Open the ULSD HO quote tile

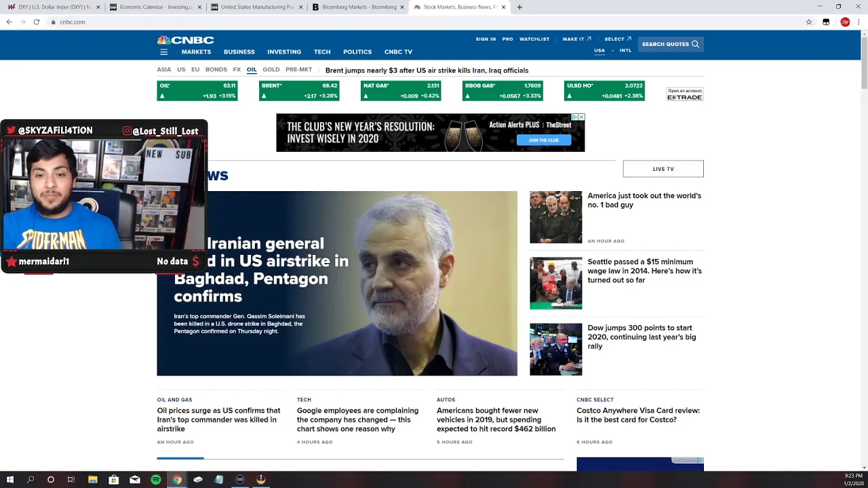604,91
